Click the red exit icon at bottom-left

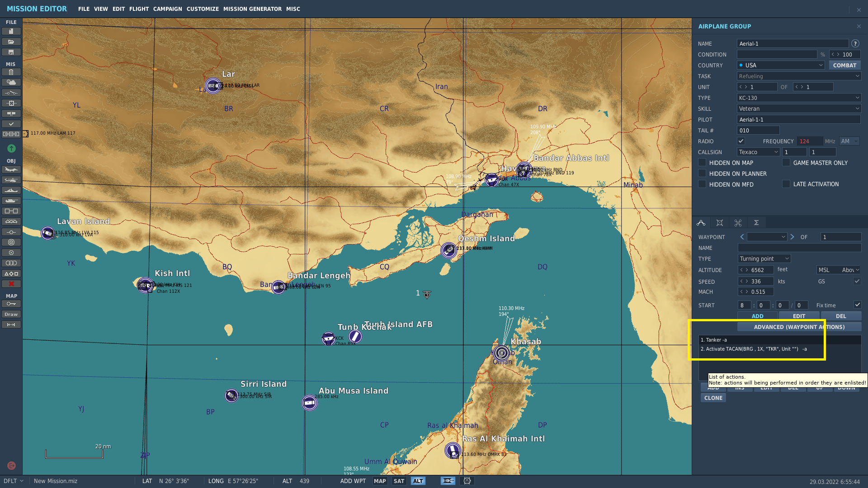point(12,465)
